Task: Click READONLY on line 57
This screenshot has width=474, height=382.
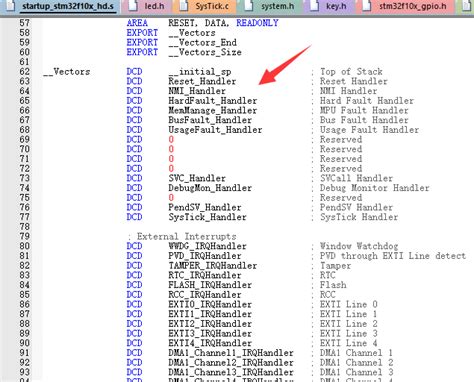Action: tap(257, 23)
